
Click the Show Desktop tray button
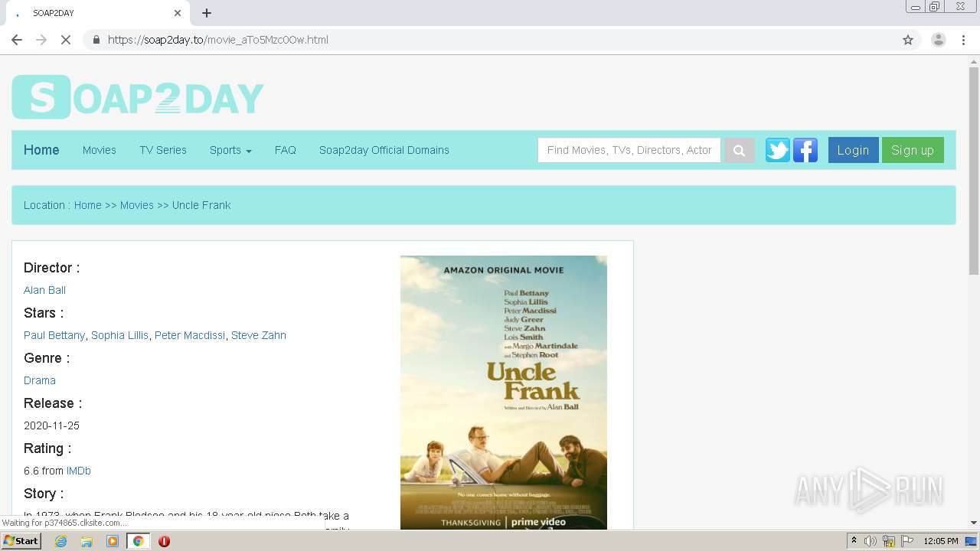tap(971, 541)
